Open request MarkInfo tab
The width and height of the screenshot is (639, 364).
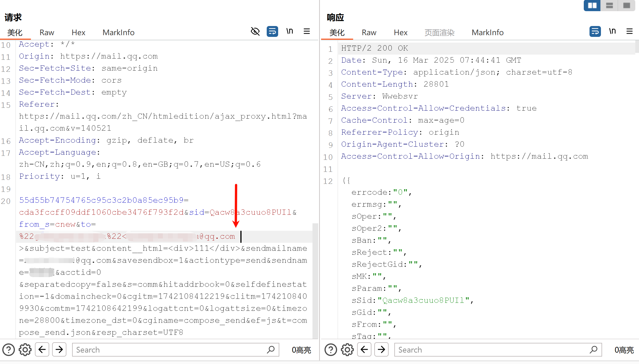(x=118, y=33)
